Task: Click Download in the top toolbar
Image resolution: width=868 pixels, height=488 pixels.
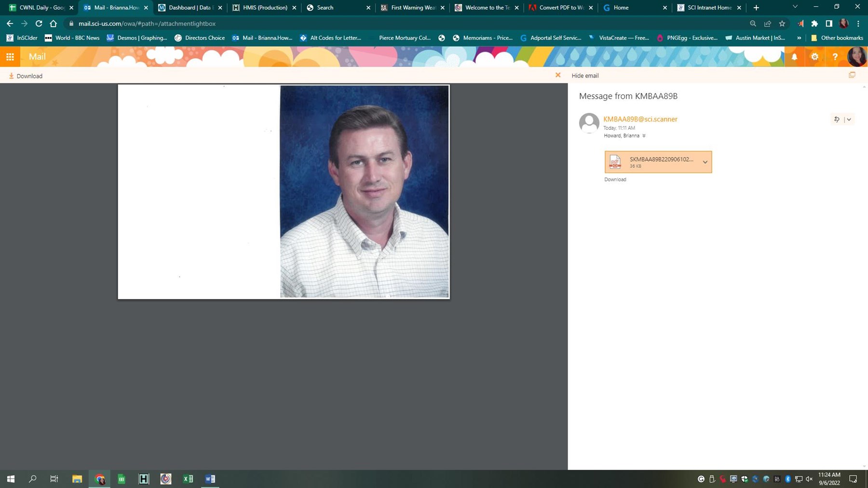Action: pyautogui.click(x=26, y=76)
